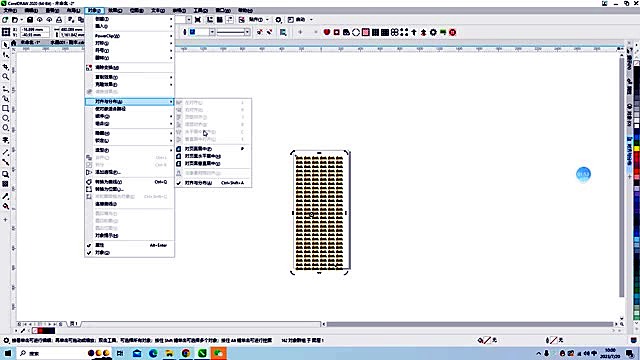Click the fill color indicator in status bar
This screenshot has width=640, height=360.
[487, 340]
